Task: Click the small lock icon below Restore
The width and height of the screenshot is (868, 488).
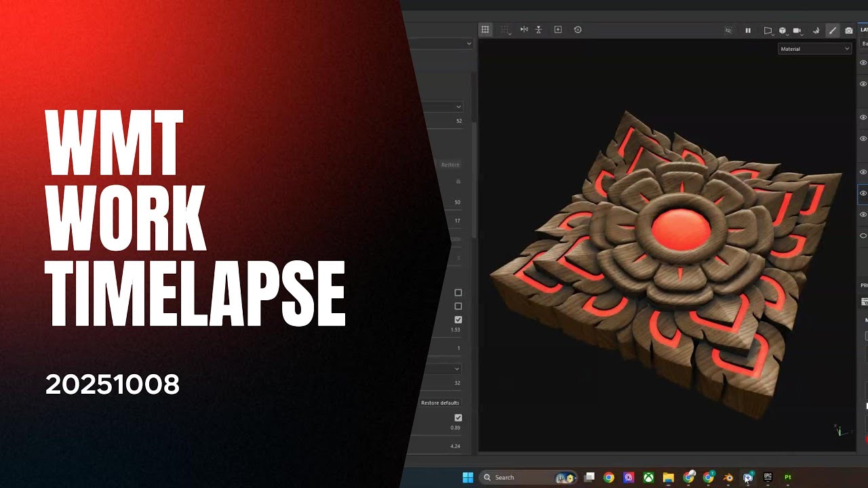Action: [458, 182]
